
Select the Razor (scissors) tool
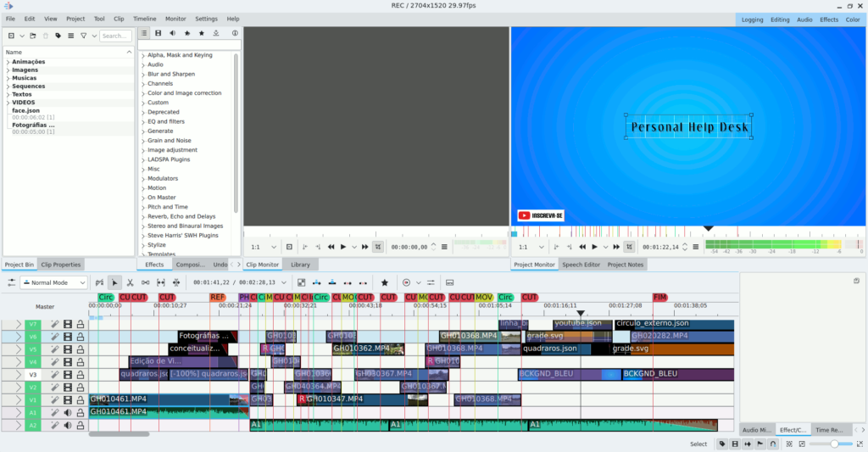(131, 282)
